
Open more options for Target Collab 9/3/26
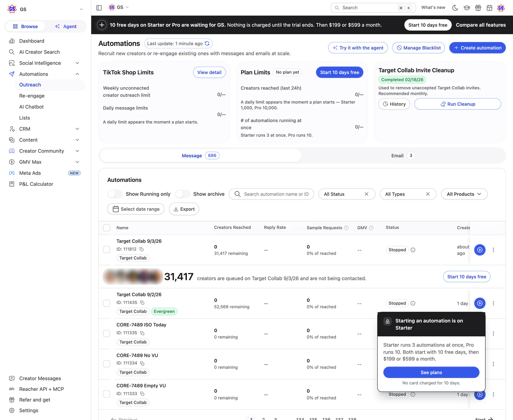493,250
